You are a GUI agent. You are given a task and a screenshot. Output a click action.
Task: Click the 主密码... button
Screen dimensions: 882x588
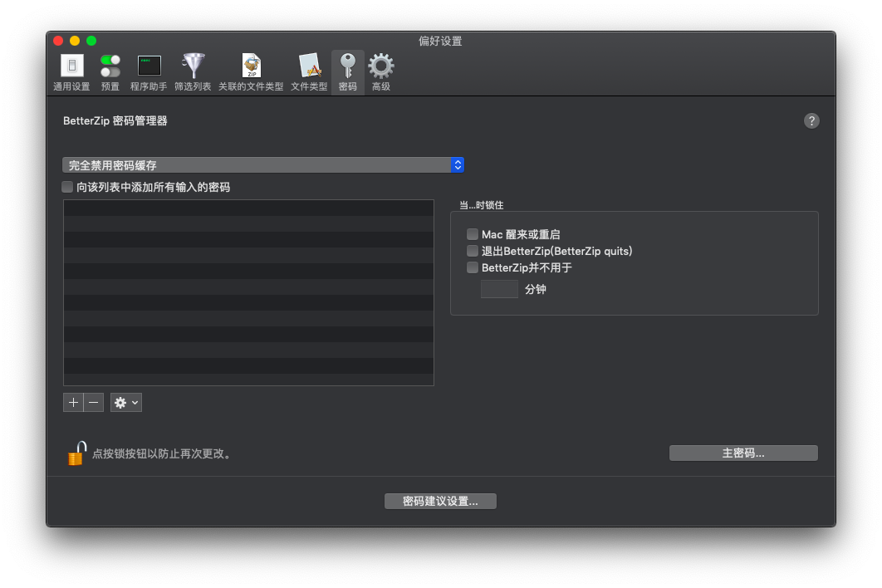tap(743, 453)
